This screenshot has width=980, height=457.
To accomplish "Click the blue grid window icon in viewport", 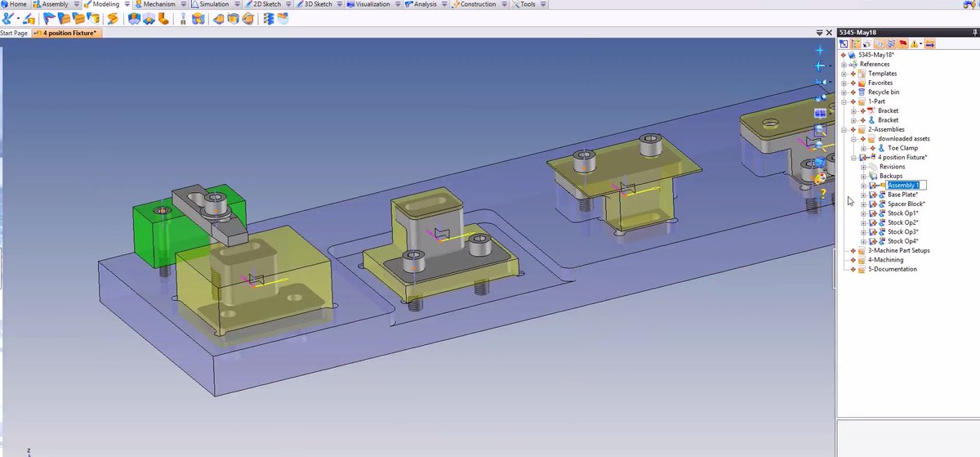I will 820,114.
